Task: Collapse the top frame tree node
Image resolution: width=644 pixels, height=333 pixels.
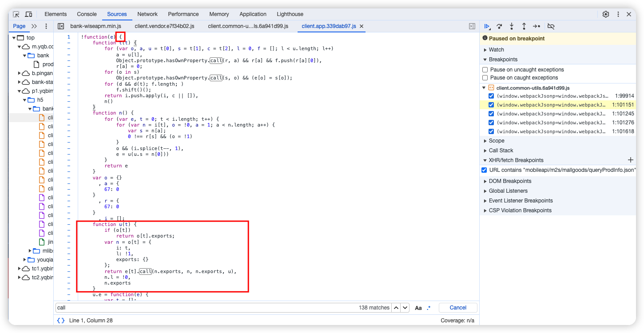Action: coord(14,38)
